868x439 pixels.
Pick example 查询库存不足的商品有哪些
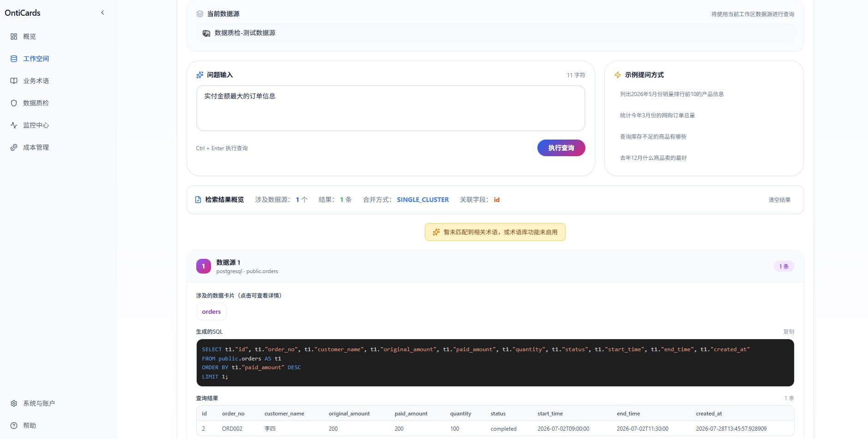point(653,137)
